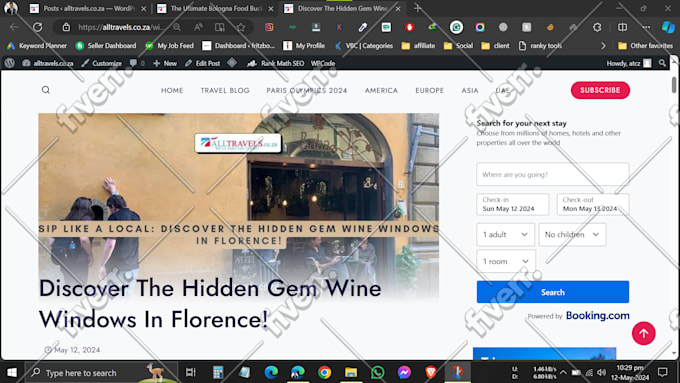Click the WordPress logo in the admin bar
The height and width of the screenshot is (383, 680).
(x=10, y=63)
